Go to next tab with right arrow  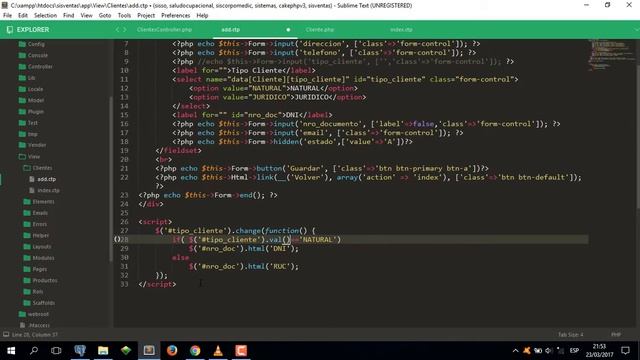[x=125, y=30]
